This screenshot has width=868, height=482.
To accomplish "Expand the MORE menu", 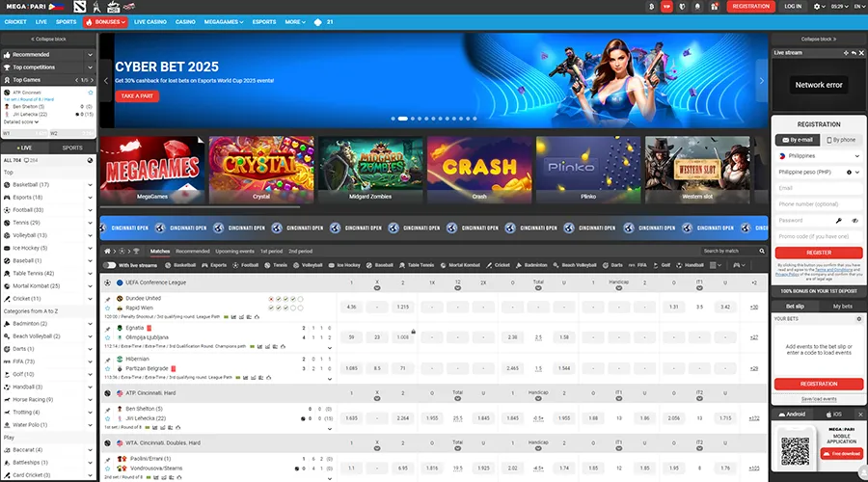I will point(295,22).
